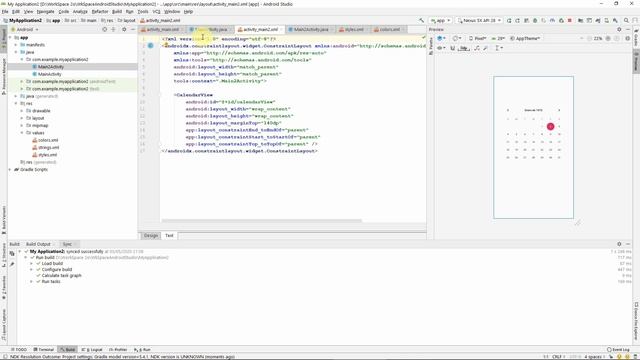Image resolution: width=640 pixels, height=360 pixels.
Task: Switch to the Build Output tab
Action: point(38,244)
